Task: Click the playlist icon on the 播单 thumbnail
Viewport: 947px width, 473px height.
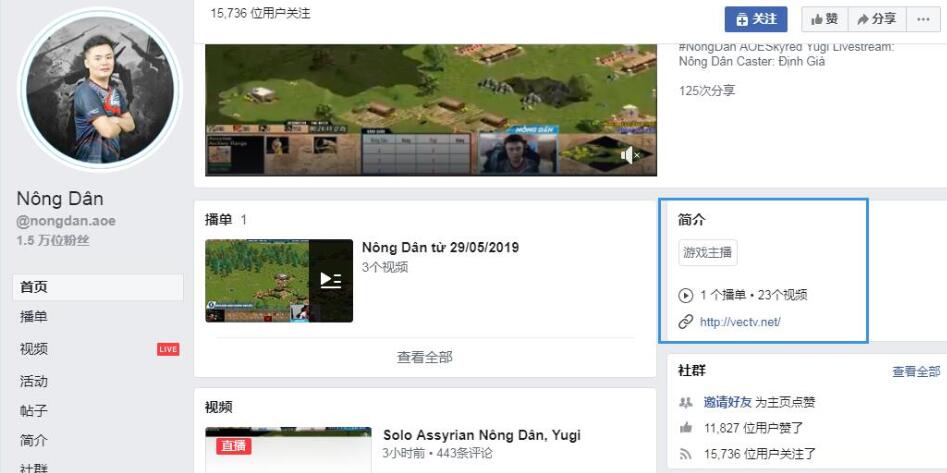Action: pos(330,280)
